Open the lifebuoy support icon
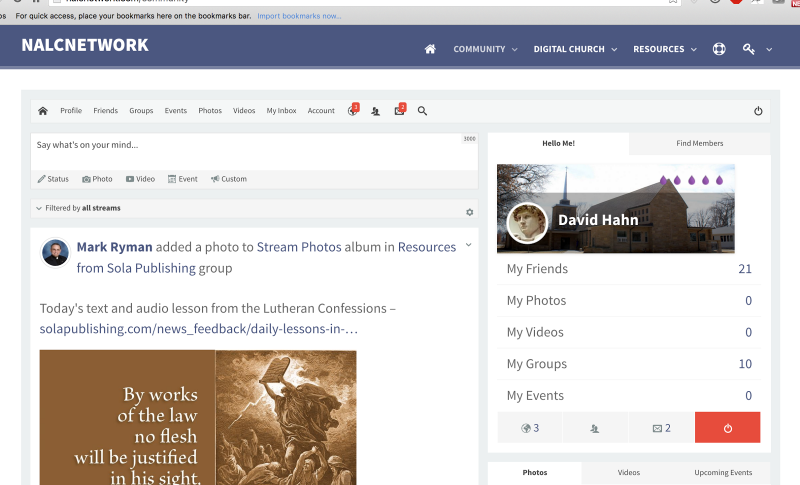Screen dimensions: 800x485 (x=718, y=49)
